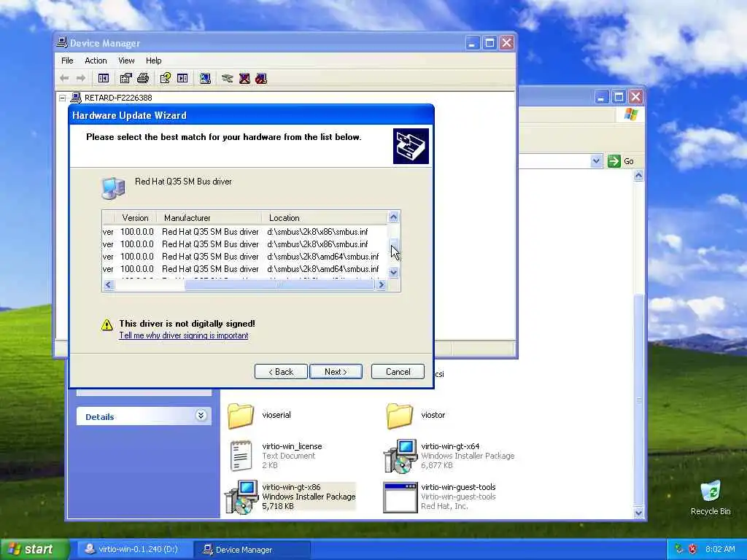Click the Manufacturer column header
Image resolution: width=747 pixels, height=560 pixels.
coord(209,217)
